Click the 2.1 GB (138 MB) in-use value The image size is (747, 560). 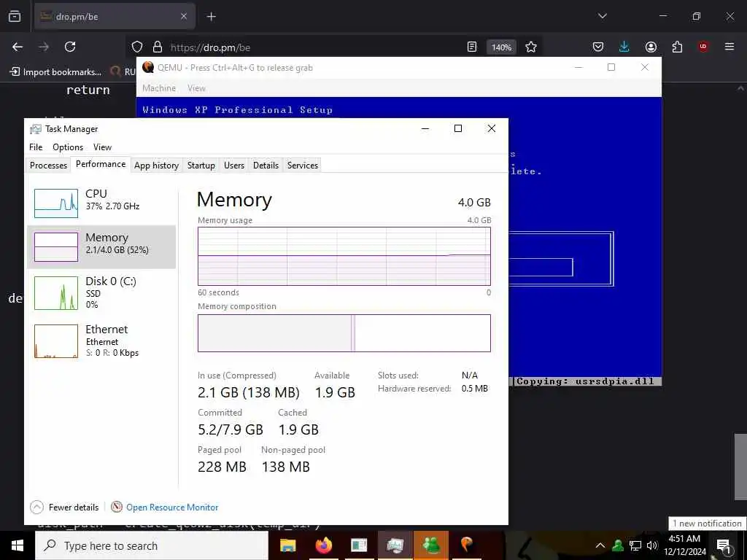click(x=249, y=392)
